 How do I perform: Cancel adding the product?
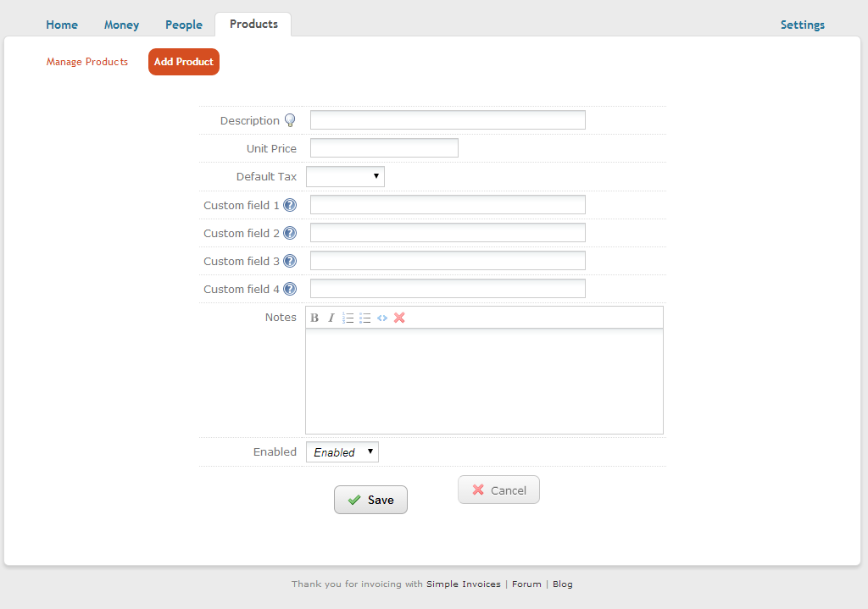point(498,490)
